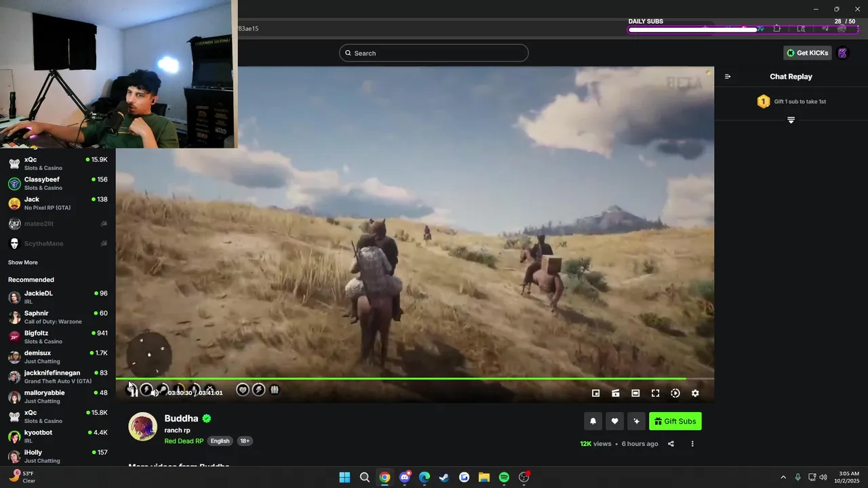The width and height of the screenshot is (868, 488).
Task: Open Saphnir Call of Duty channel
Action: [x=58, y=317]
